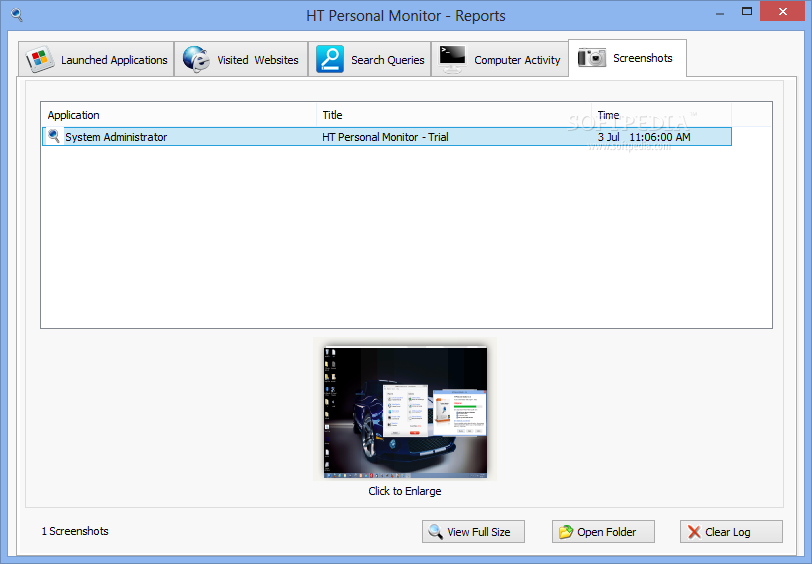
Task: Click the Open Folder button
Action: (x=603, y=531)
